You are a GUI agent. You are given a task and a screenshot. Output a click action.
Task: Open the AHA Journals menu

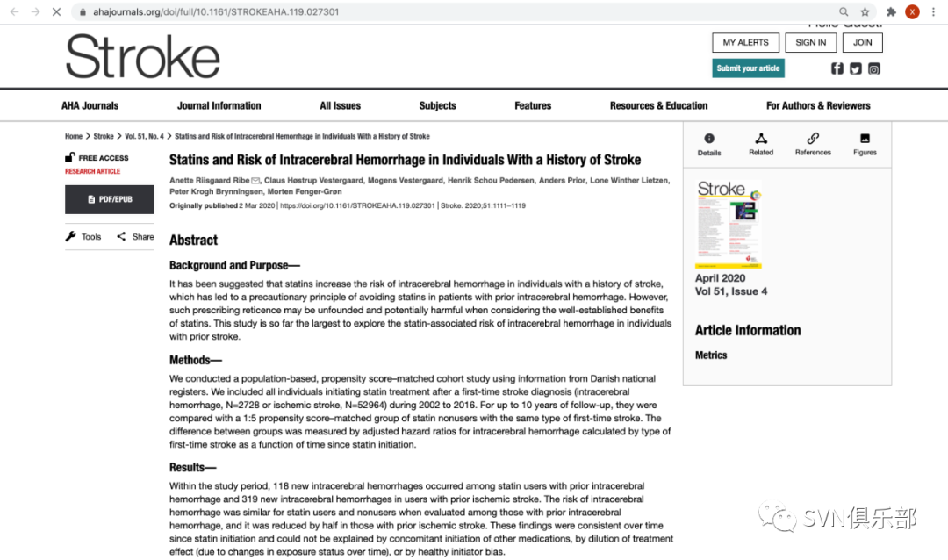click(x=90, y=105)
